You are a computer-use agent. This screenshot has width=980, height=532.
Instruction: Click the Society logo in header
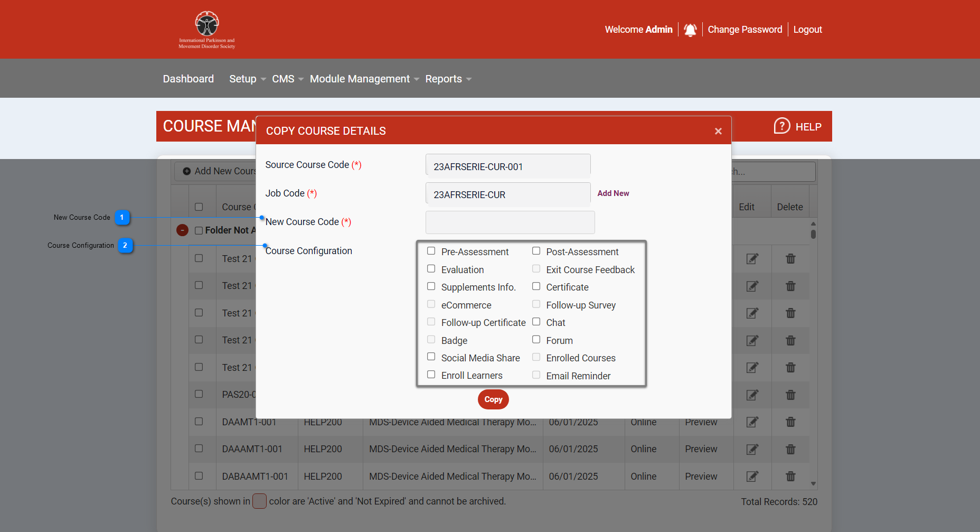[207, 30]
